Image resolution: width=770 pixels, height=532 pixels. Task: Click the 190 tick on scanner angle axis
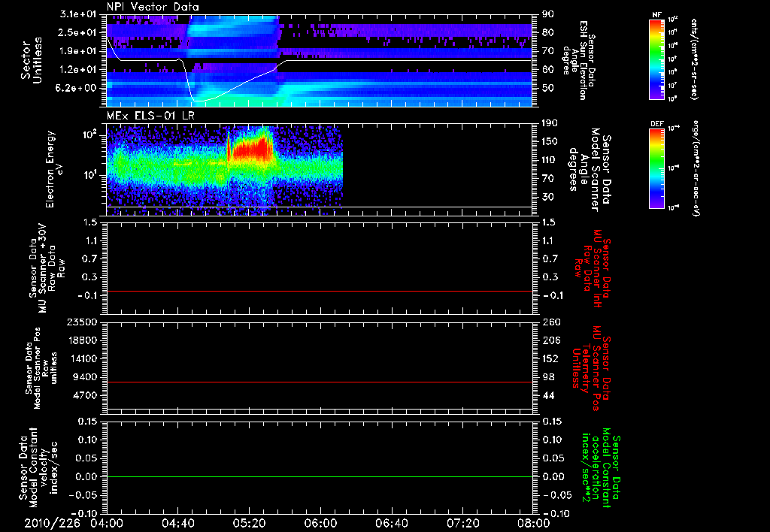(550, 123)
